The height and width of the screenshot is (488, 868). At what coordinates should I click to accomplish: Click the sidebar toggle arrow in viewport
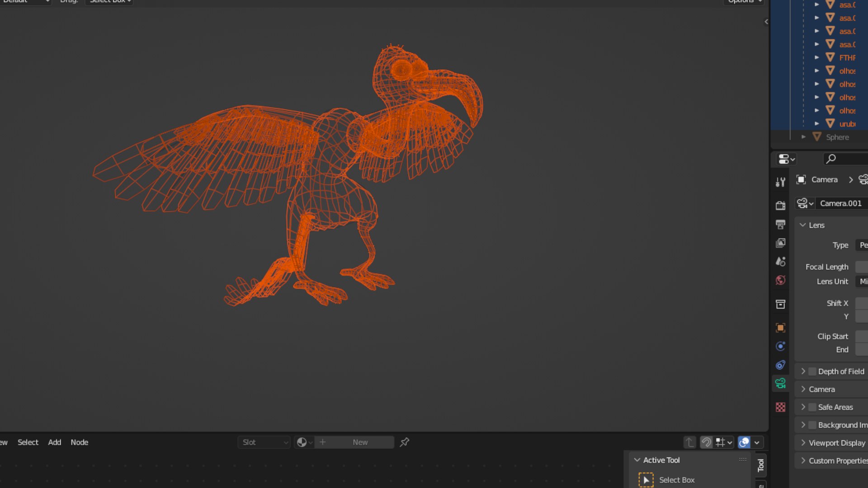coord(766,22)
